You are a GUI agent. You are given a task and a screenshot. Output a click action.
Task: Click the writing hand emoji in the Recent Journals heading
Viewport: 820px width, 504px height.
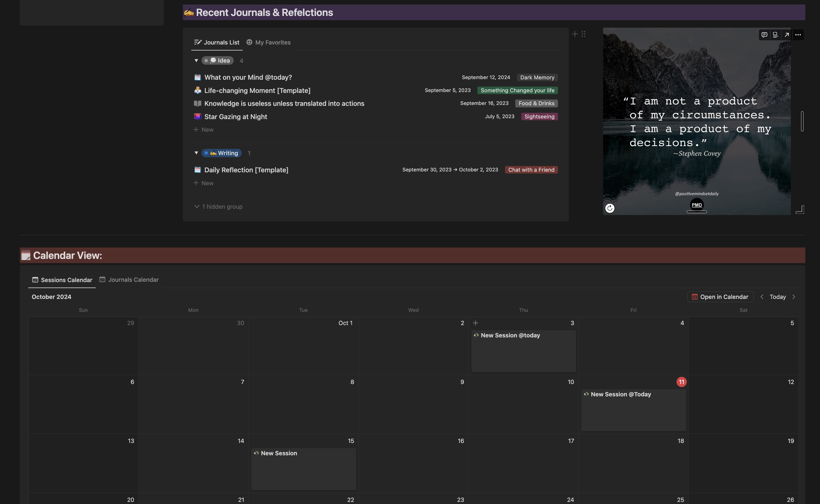(189, 12)
